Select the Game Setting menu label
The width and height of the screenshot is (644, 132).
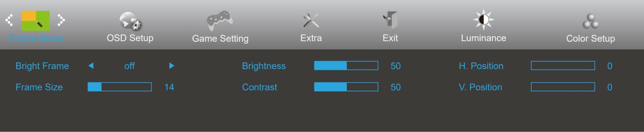tap(220, 38)
